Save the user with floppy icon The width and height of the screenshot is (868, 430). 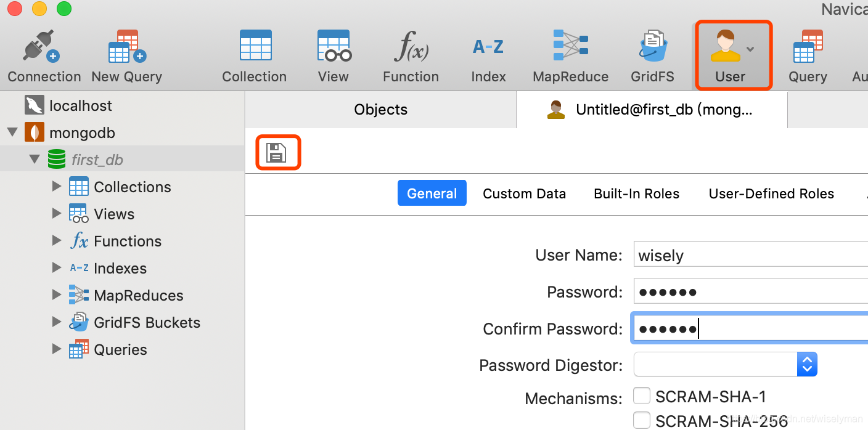click(x=277, y=153)
